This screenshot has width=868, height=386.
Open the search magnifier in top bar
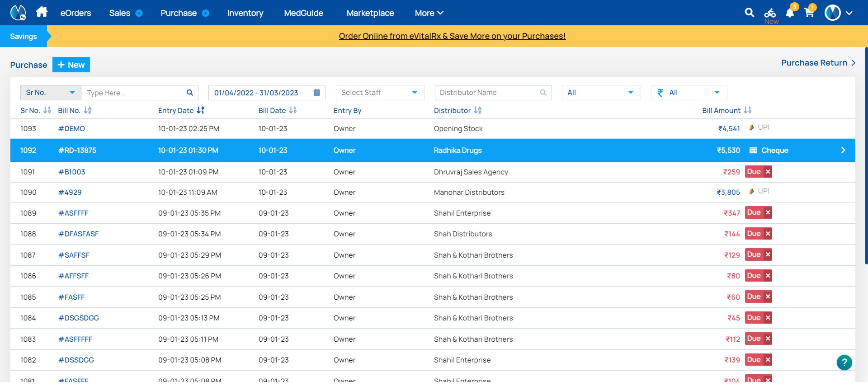(749, 13)
